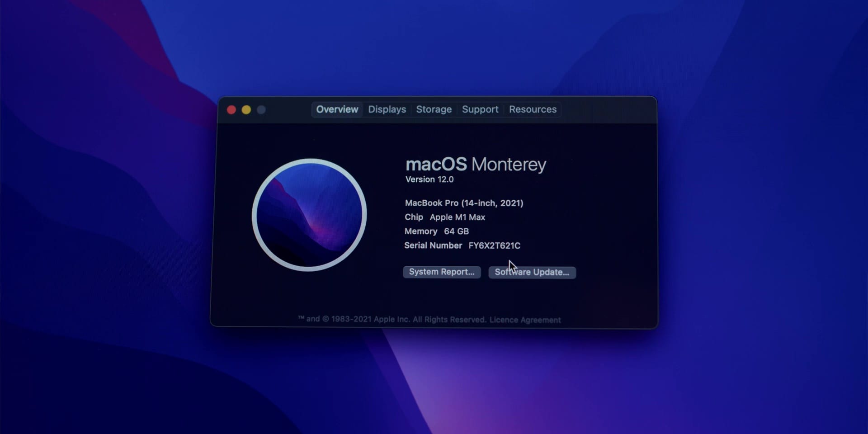
Task: Click the Chip label
Action: coord(414,217)
